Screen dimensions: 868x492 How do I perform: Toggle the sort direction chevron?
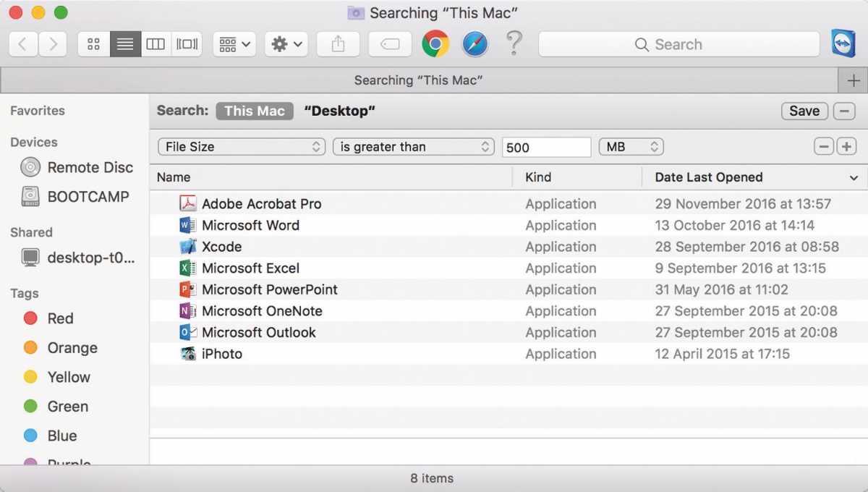pos(854,178)
